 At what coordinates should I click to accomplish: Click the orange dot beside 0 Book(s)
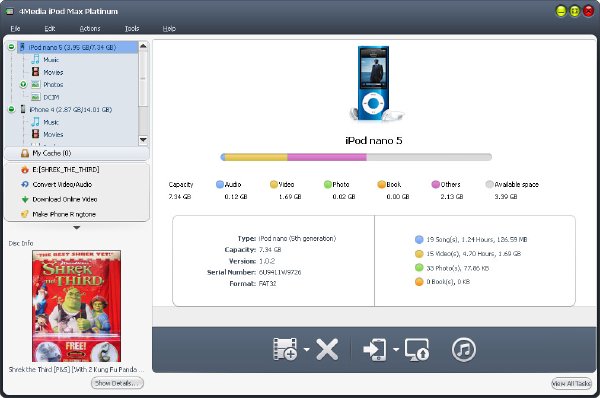tap(419, 282)
